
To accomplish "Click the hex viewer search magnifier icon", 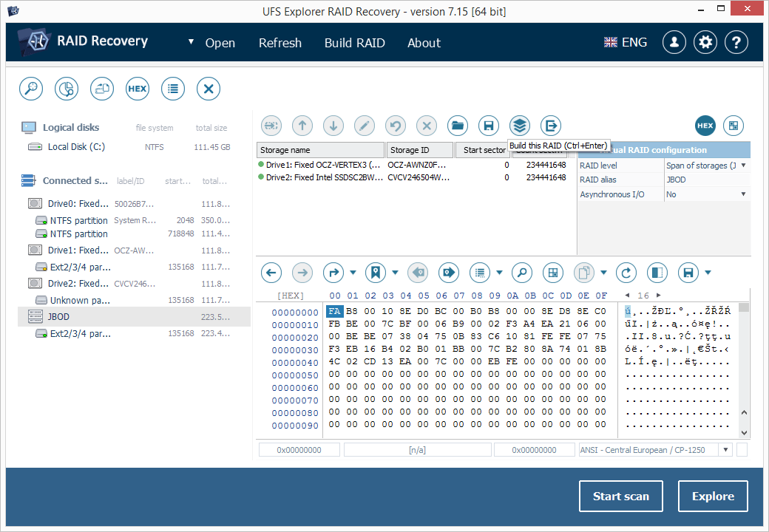I will point(522,273).
